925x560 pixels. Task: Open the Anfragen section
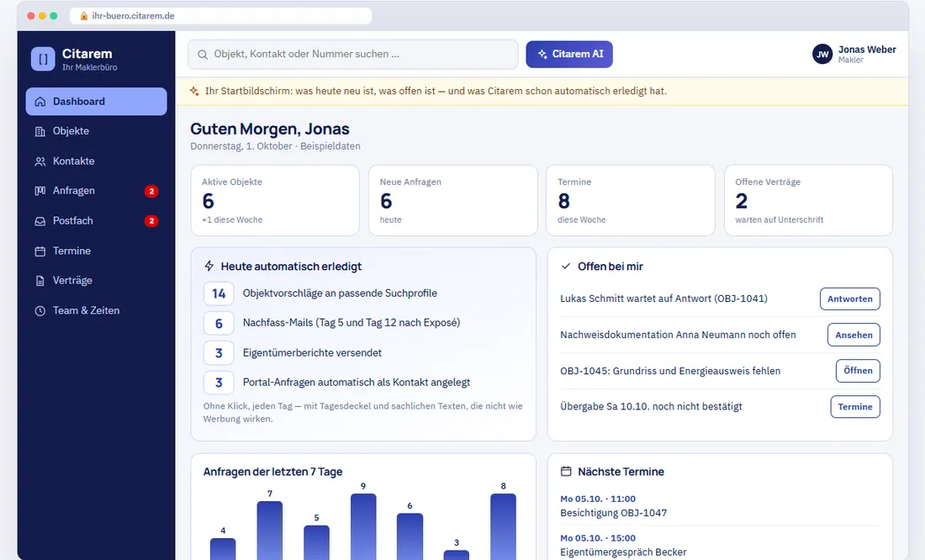(96, 191)
